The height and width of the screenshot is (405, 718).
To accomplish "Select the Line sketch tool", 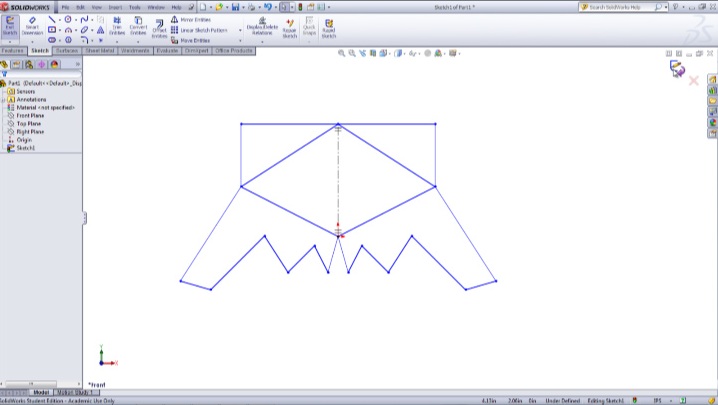I will coord(52,20).
